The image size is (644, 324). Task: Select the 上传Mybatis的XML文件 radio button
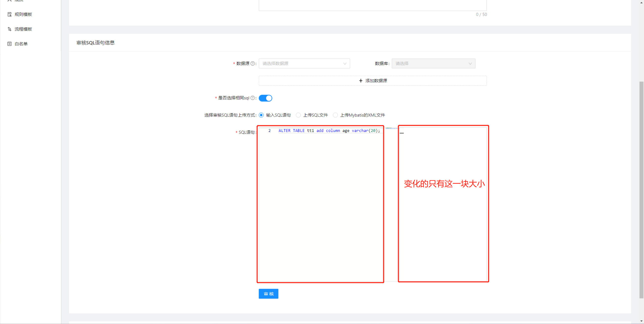tap(335, 115)
